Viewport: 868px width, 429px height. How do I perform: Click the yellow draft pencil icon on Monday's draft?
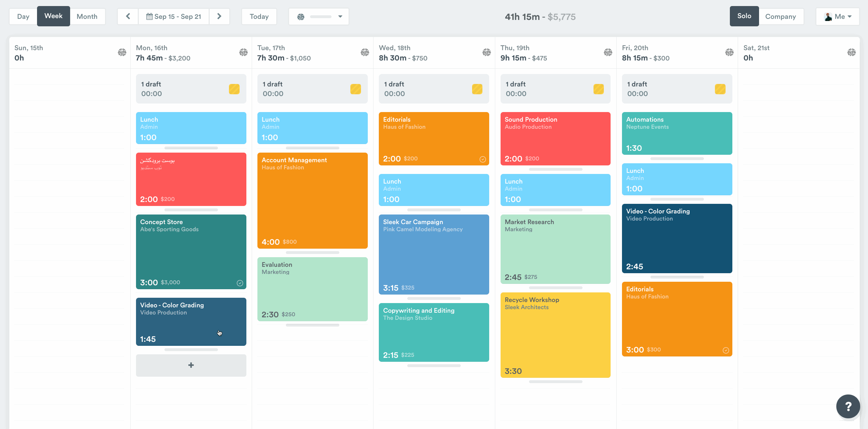(234, 89)
